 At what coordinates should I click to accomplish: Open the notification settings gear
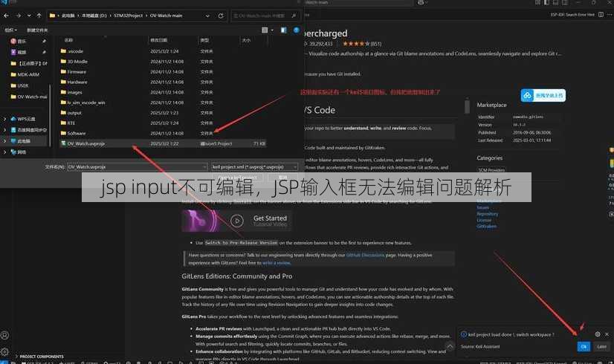[598, 334]
